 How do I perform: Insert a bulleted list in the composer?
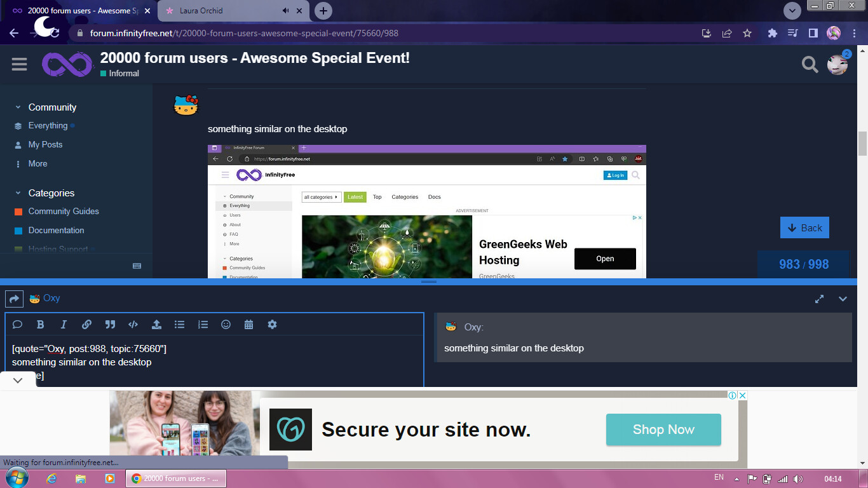tap(179, 324)
